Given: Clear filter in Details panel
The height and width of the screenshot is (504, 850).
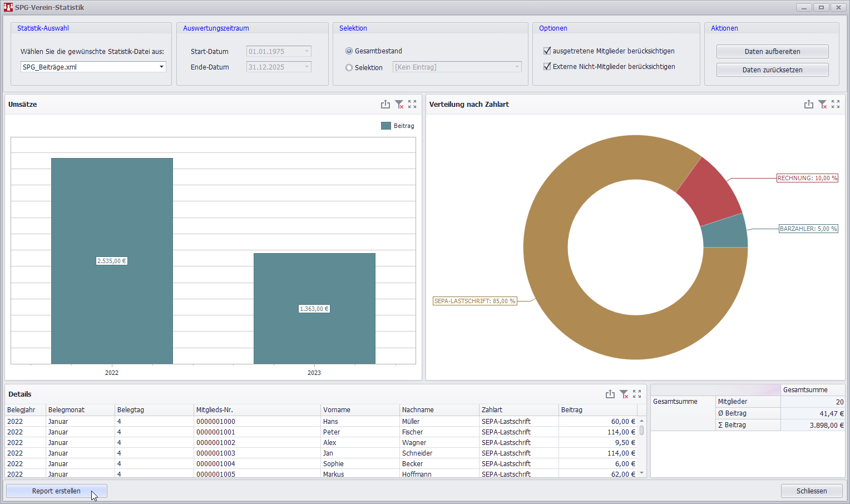Looking at the screenshot, I should 624,394.
